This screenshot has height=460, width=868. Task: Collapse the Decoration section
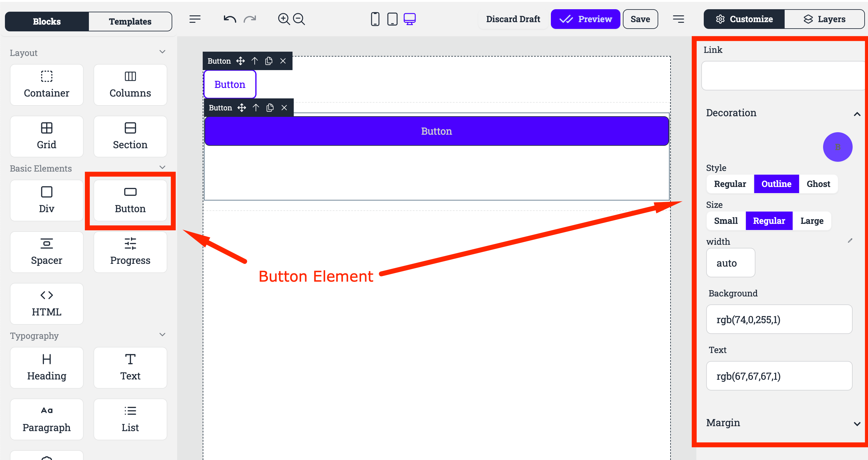(857, 114)
